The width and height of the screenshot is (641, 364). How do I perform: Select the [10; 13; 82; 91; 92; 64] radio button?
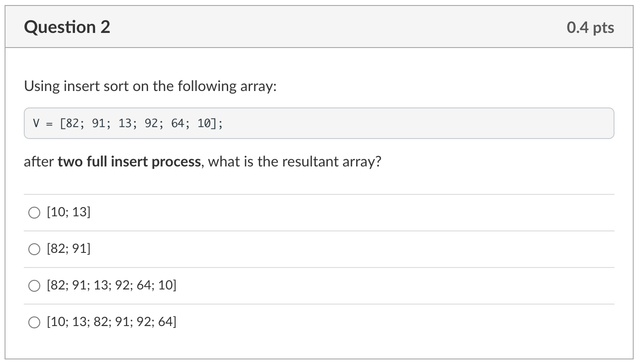click(34, 322)
